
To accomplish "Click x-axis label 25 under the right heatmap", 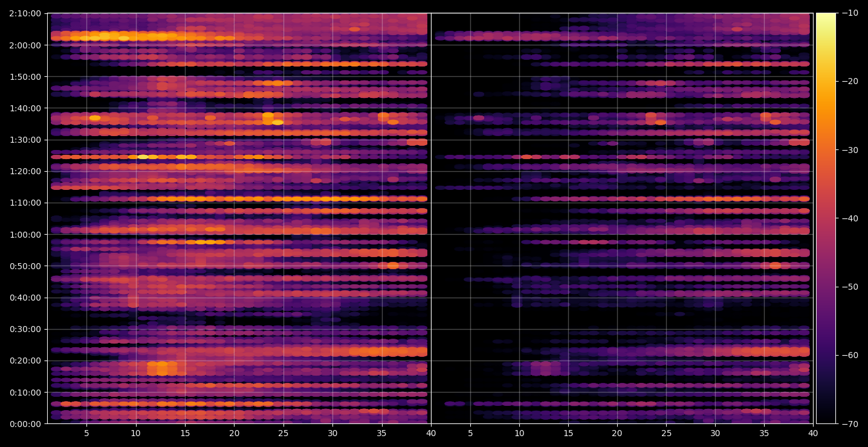I will 666,433.
